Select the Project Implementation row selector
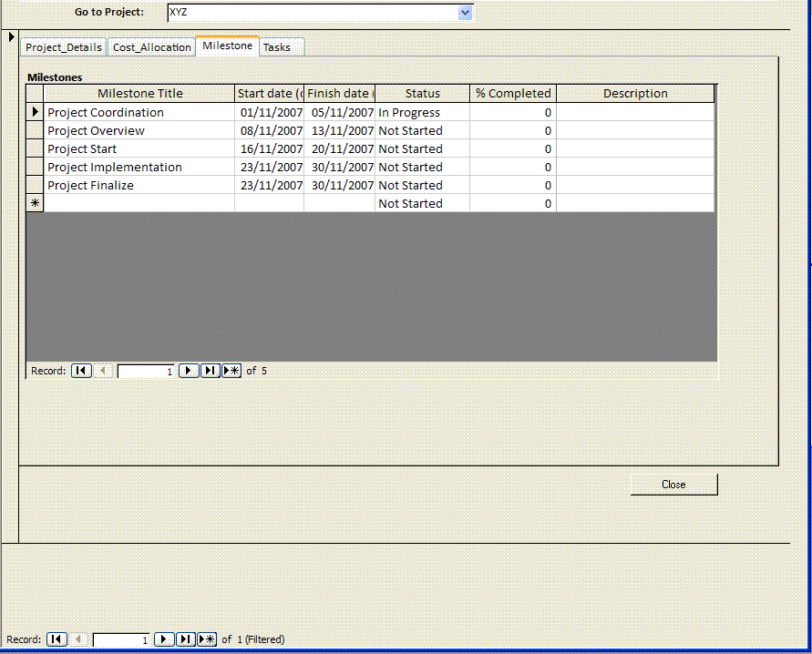This screenshot has width=812, height=654. [35, 167]
